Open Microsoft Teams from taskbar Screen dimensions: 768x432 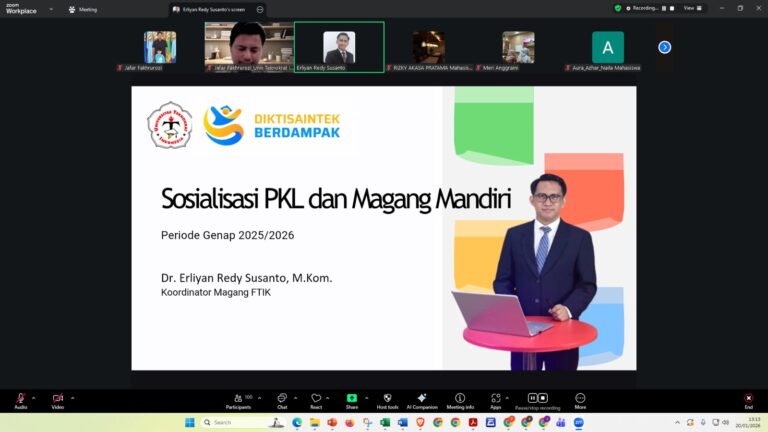pos(561,422)
